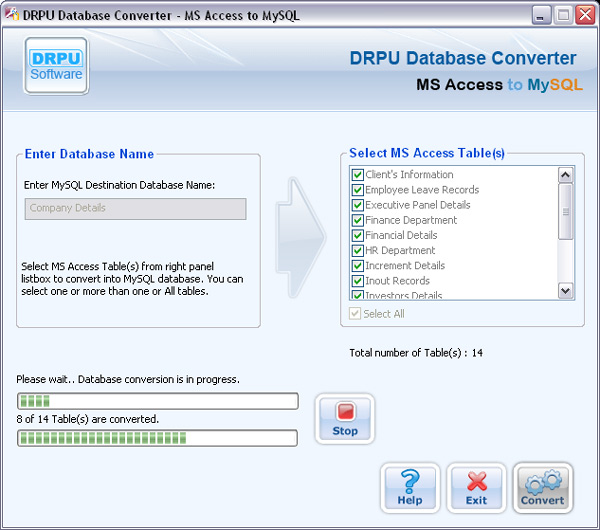Minimize the DRPU Database Converter window
This screenshot has width=600, height=530.
pos(541,16)
